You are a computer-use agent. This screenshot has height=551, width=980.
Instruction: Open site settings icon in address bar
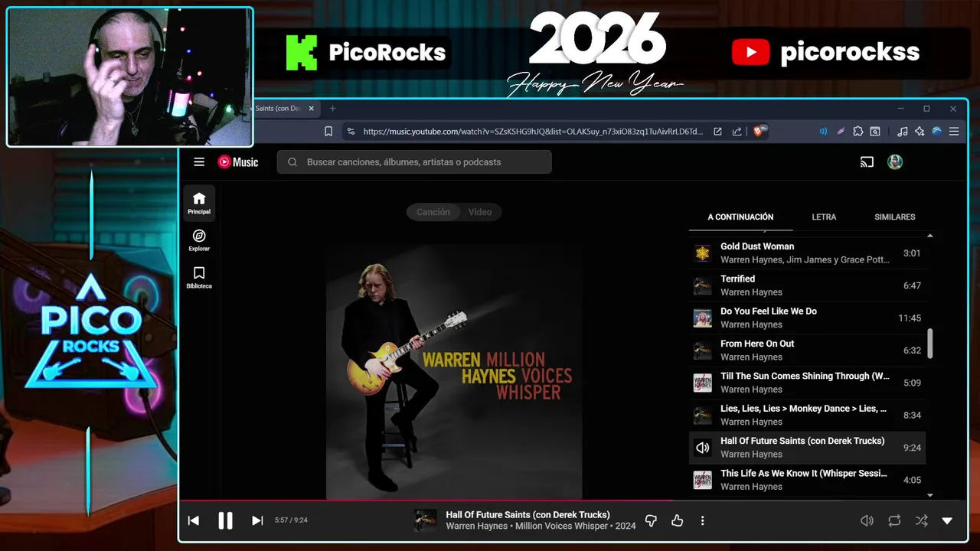(351, 132)
